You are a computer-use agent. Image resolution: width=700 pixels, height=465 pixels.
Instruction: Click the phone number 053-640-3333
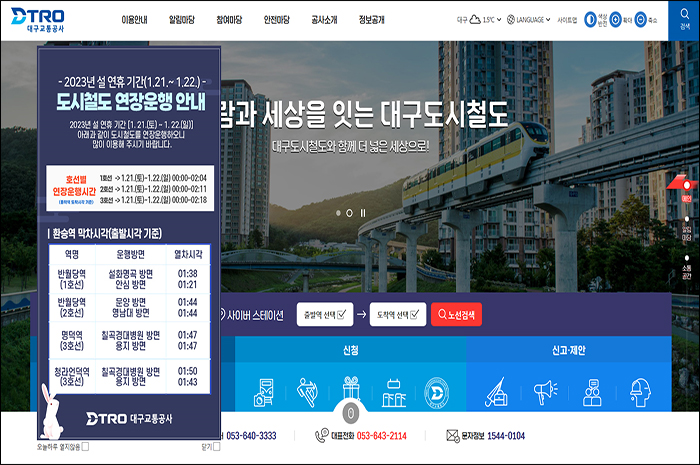pyautogui.click(x=251, y=436)
